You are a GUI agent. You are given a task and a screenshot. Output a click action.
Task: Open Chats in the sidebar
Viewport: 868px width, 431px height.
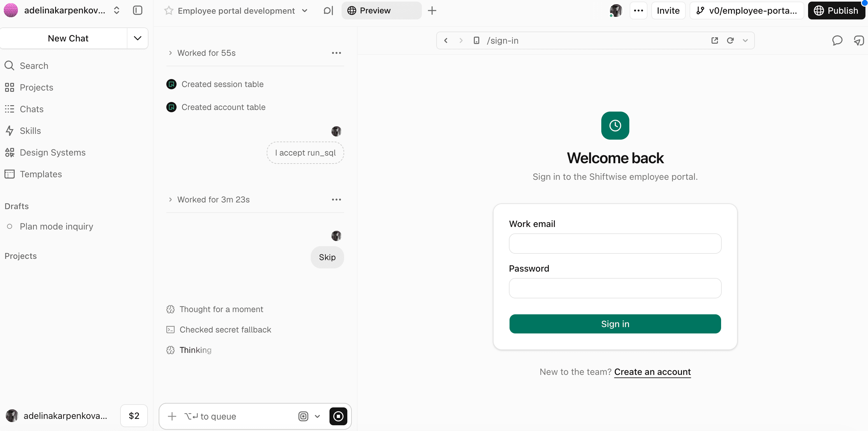pos(24,109)
